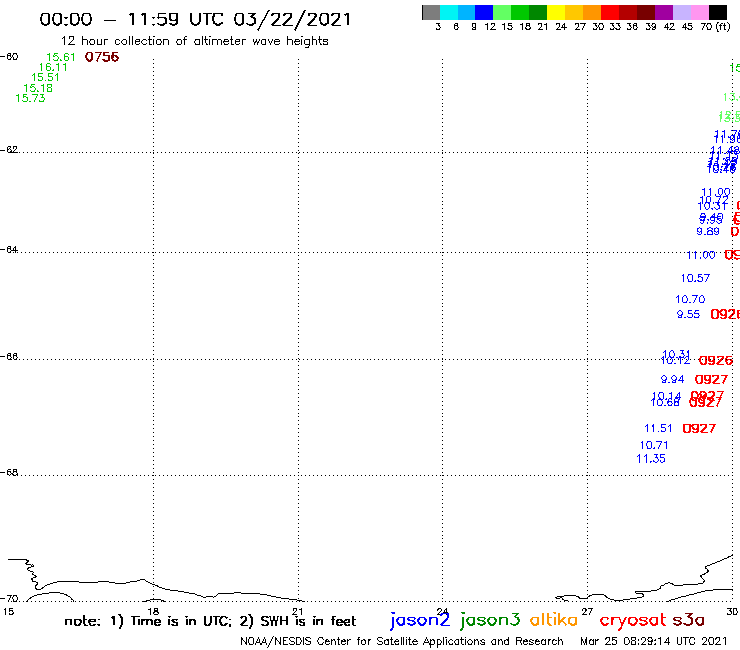Select the blue value 9.55
Image resolution: width=740 pixels, height=650 pixels.
click(x=689, y=314)
